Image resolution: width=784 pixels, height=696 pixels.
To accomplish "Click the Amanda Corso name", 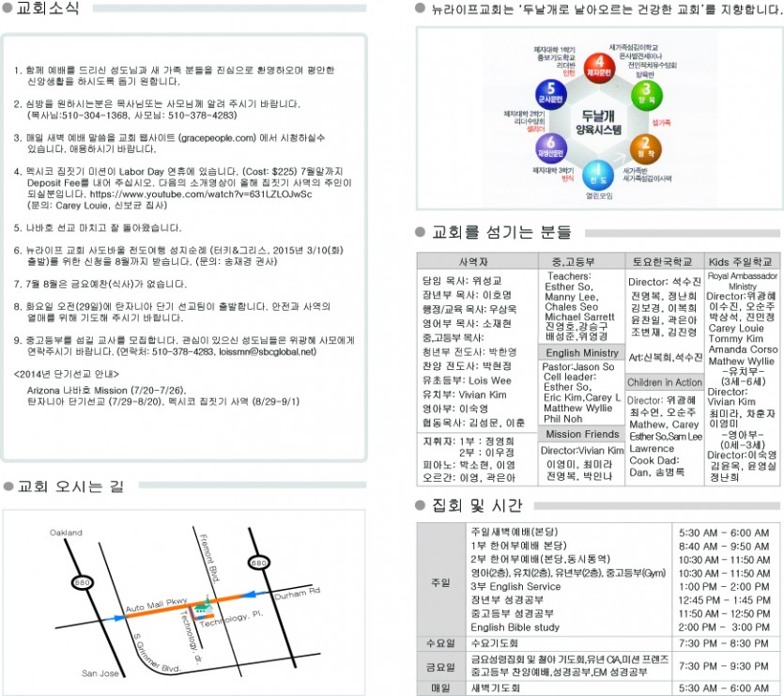I will [743, 349].
